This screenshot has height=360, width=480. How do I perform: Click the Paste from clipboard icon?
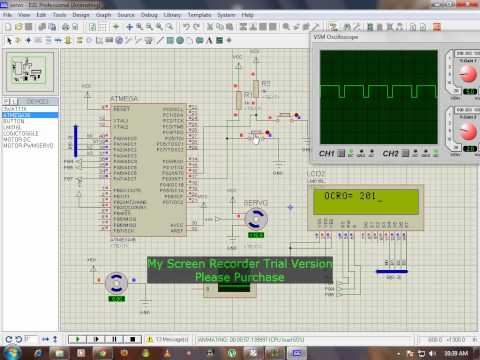click(230, 27)
